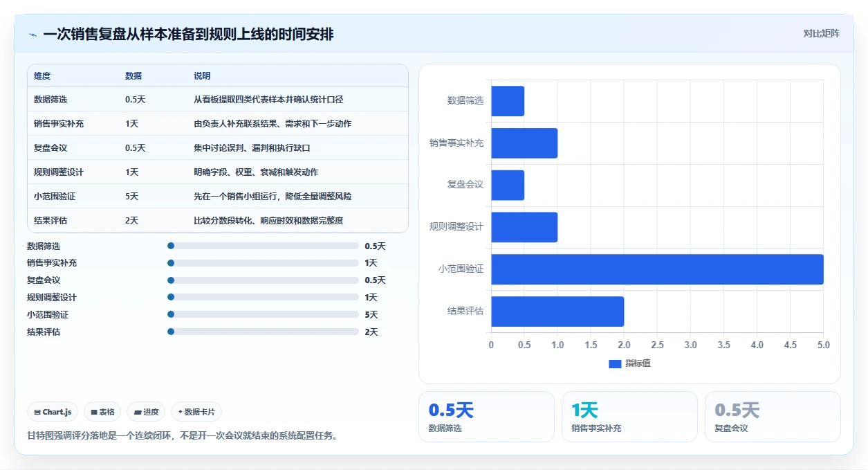The width and height of the screenshot is (868, 470).
Task: Click the 复盘会议 progress bar
Action: click(263, 280)
